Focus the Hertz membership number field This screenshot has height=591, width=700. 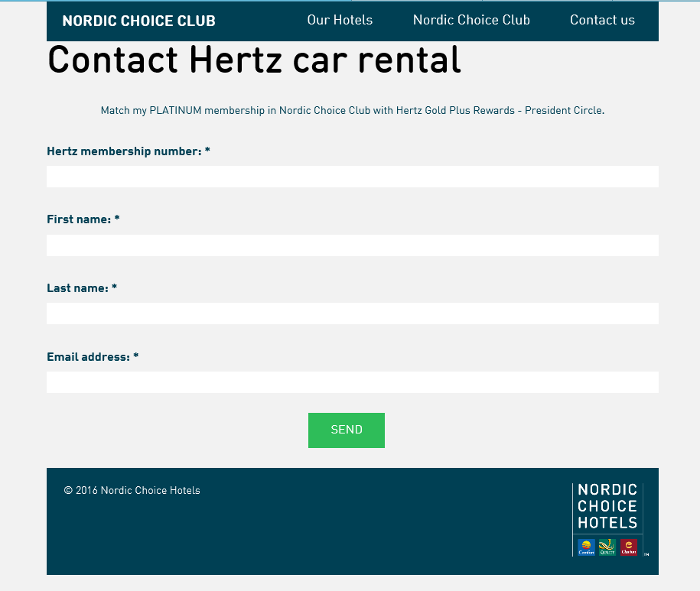[x=353, y=177]
